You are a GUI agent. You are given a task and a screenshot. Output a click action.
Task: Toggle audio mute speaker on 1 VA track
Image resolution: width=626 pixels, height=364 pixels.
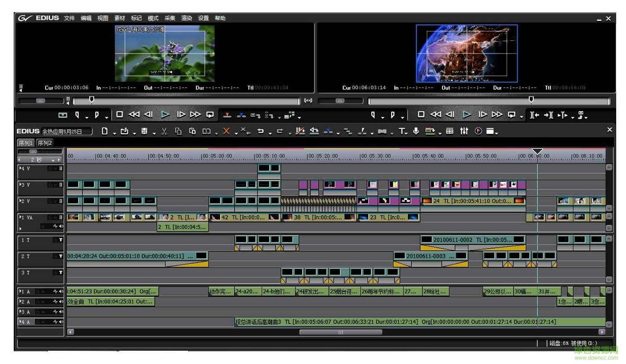[61, 226]
